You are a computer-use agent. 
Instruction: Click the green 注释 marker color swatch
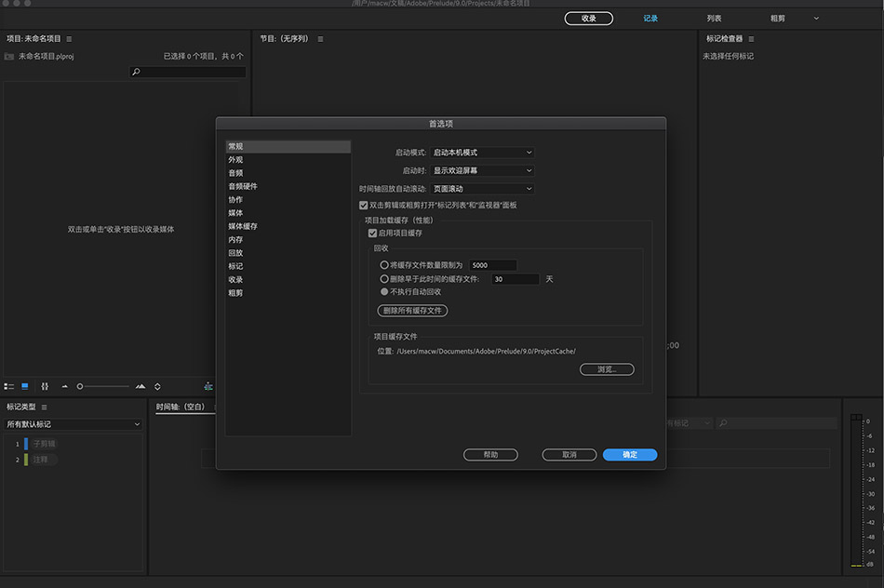25,460
